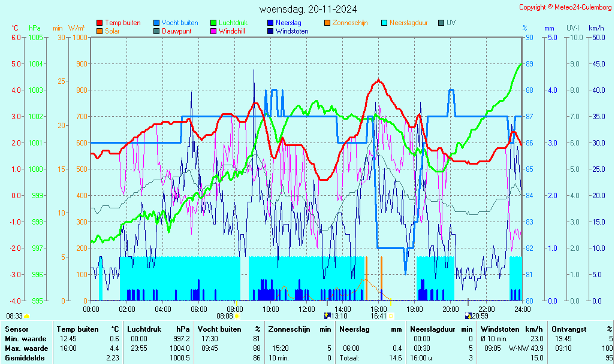Image resolution: width=615 pixels, height=364 pixels.
Task: Click the red Temp buiten legend square
Action: 100,23
